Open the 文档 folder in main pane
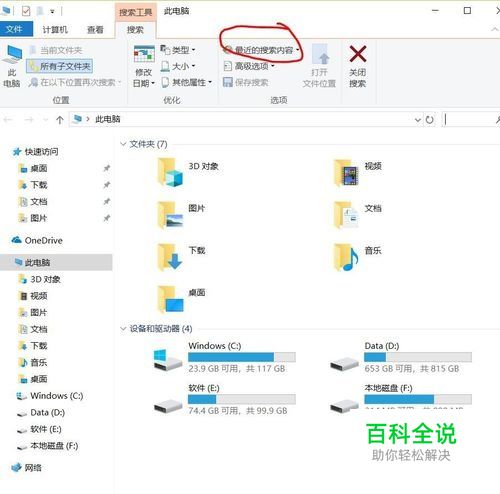This screenshot has height=494, width=500. 346,214
